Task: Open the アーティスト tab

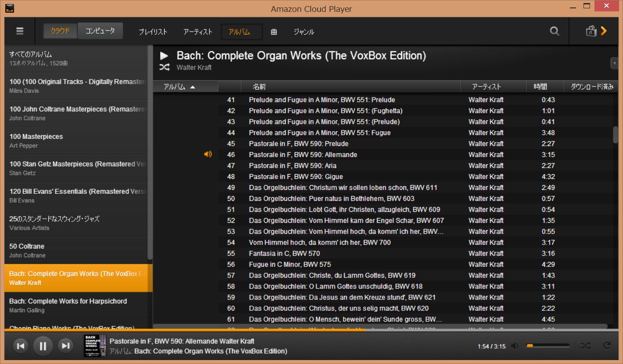Action: tap(198, 32)
